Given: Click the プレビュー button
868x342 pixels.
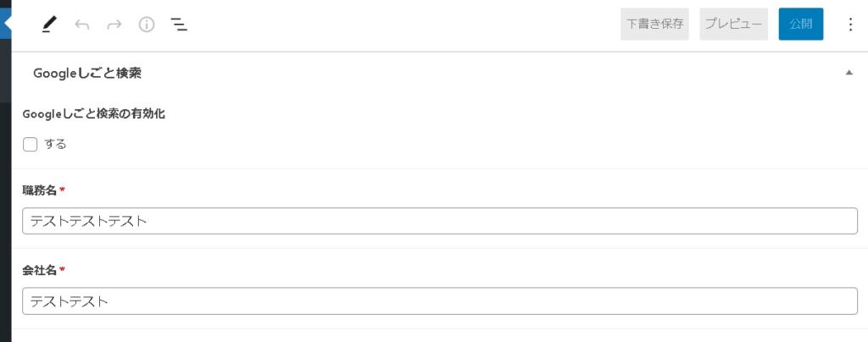Looking at the screenshot, I should [733, 25].
